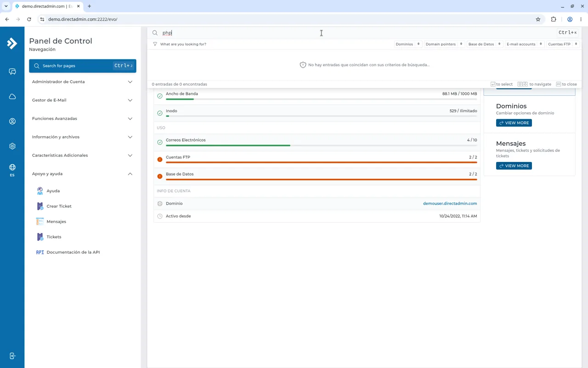Toggle the Dominios search filter
This screenshot has height=368, width=588.
click(x=408, y=44)
